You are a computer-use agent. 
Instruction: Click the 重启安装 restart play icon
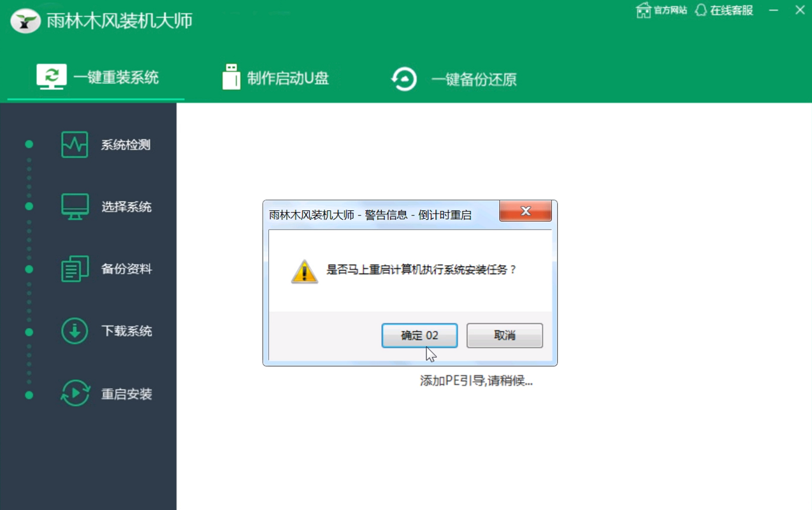tap(75, 393)
